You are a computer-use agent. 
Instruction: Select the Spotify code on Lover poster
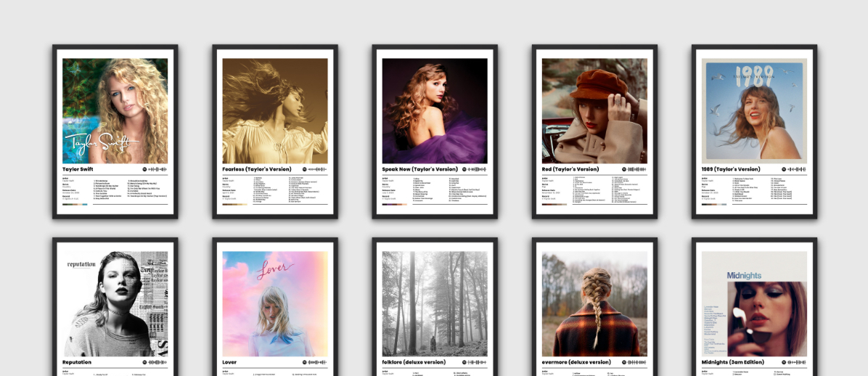pyautogui.click(x=313, y=362)
